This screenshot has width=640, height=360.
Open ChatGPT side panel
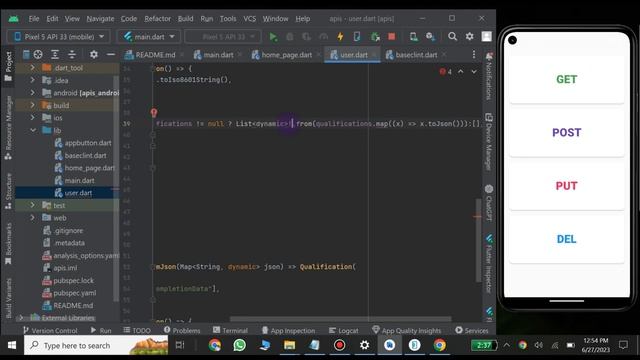489,203
